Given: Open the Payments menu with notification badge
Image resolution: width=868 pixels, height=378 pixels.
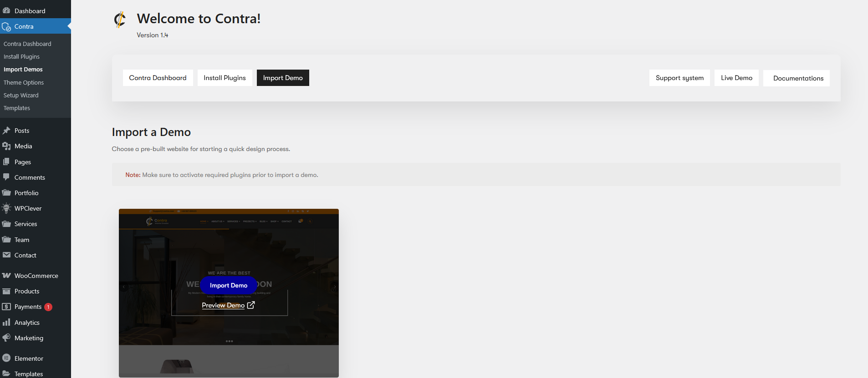Looking at the screenshot, I should pos(28,307).
